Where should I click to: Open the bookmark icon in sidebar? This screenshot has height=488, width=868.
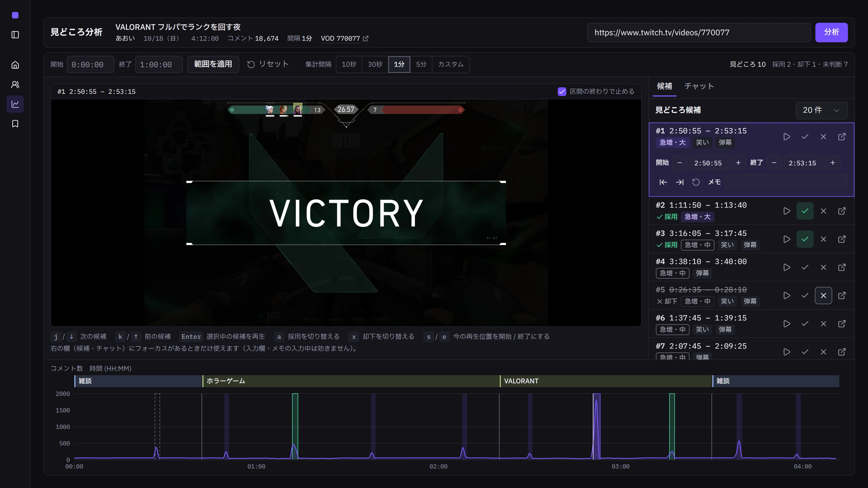point(15,124)
